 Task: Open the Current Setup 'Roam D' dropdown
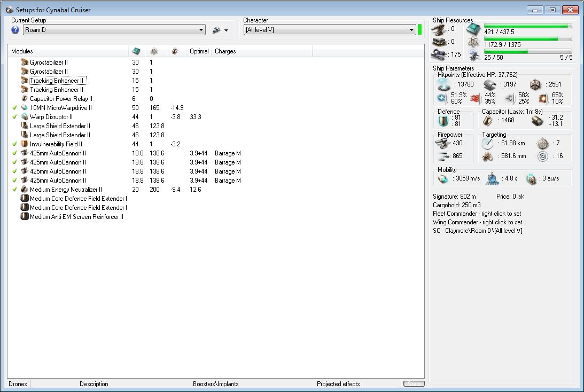coord(114,30)
